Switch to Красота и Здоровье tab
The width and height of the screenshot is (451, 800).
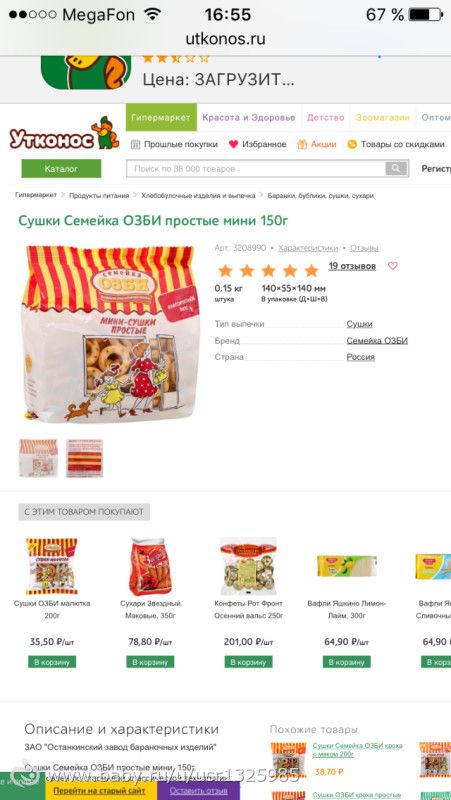click(249, 117)
